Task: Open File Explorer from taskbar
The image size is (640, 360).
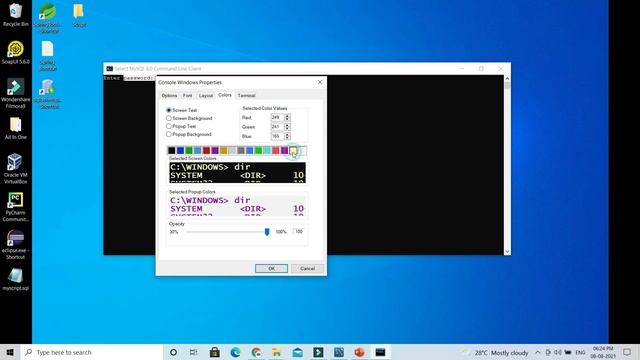Action: click(277, 352)
